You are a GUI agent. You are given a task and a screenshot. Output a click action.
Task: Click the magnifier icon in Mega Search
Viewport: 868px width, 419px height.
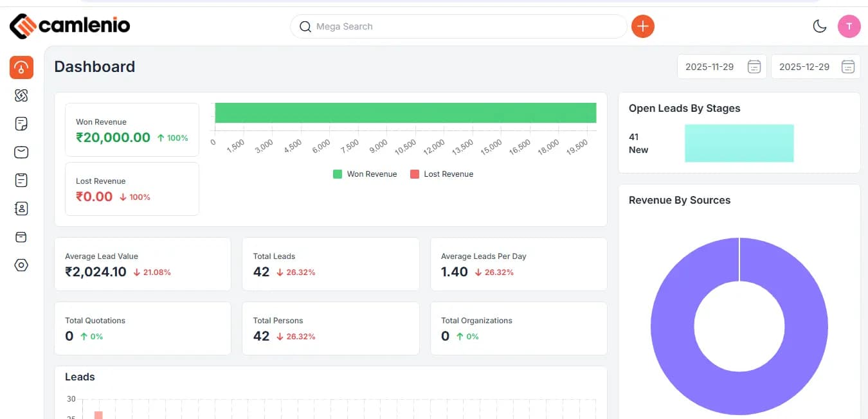(305, 26)
